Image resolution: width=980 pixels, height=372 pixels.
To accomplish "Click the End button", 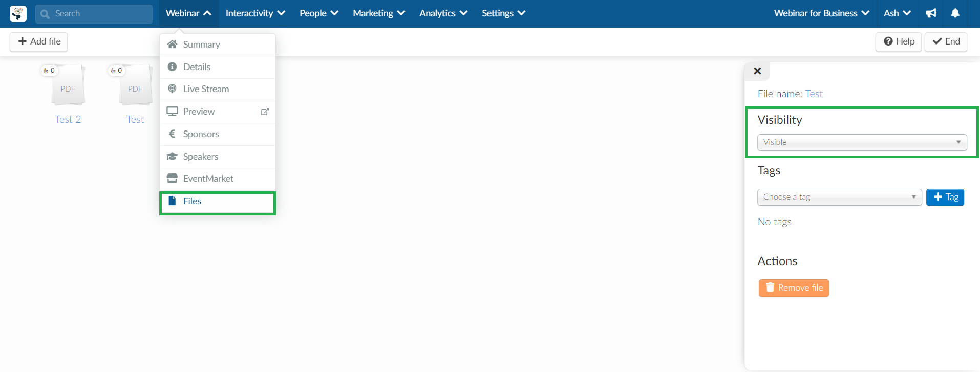I will tap(946, 41).
